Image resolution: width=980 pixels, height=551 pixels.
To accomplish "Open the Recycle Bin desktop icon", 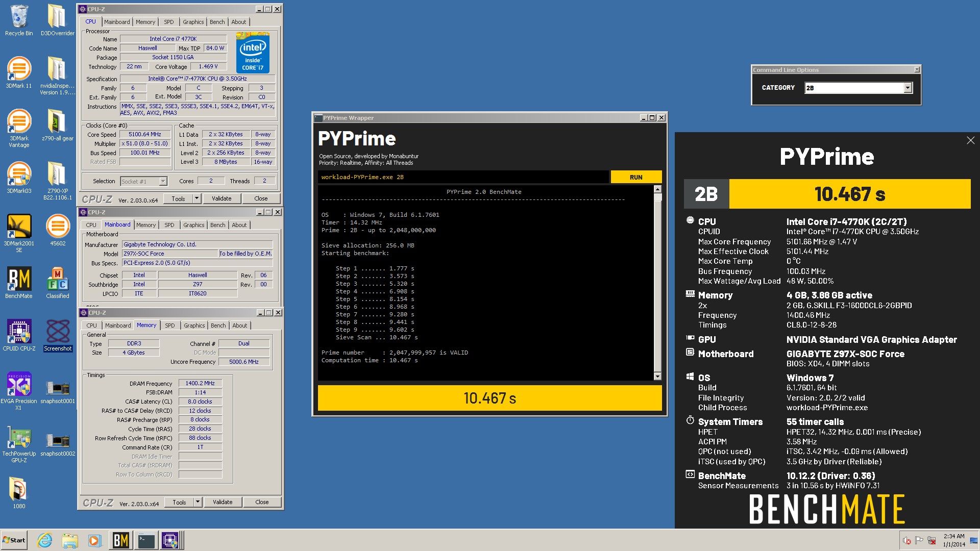I will 19,20.
